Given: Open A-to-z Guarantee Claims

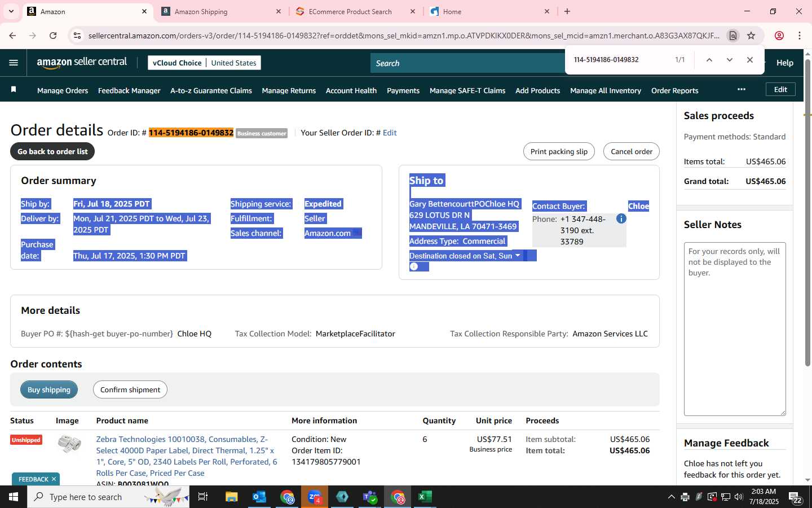Looking at the screenshot, I should coord(211,90).
